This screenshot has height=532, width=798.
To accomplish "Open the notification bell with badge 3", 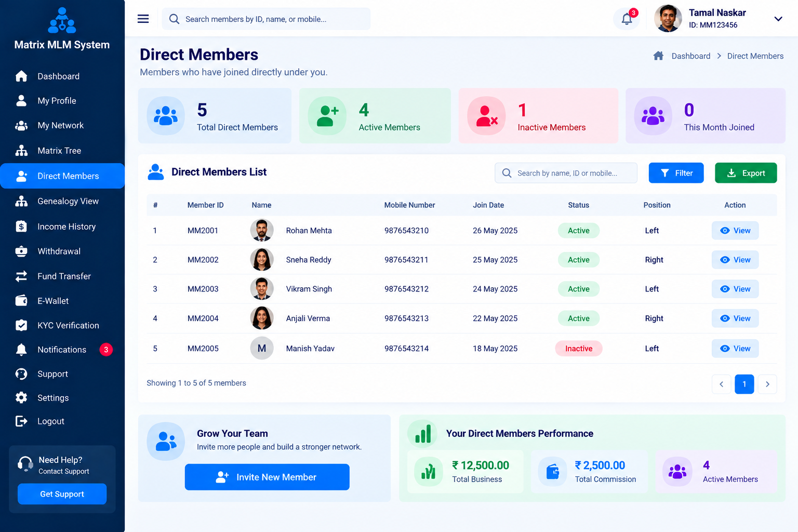I will click(x=627, y=19).
